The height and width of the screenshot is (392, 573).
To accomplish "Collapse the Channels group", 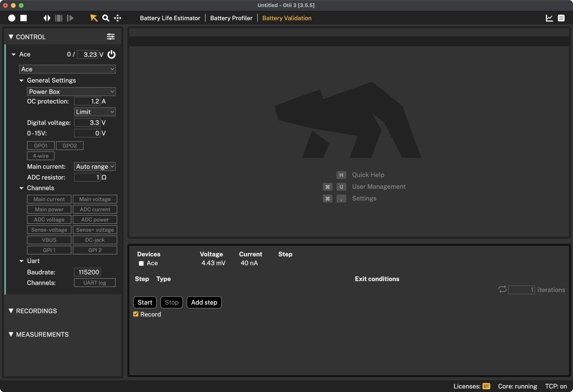I will (x=21, y=188).
